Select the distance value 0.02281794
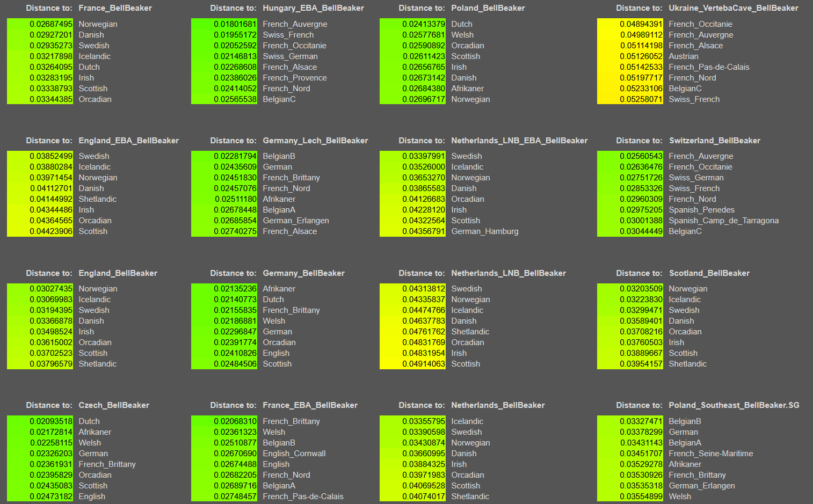Viewport: 813px width, 504px height. pyautogui.click(x=235, y=156)
